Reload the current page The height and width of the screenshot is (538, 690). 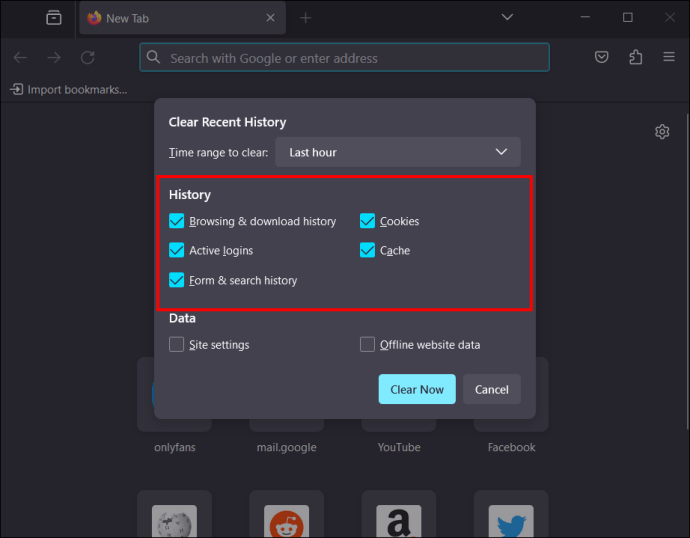(88, 58)
